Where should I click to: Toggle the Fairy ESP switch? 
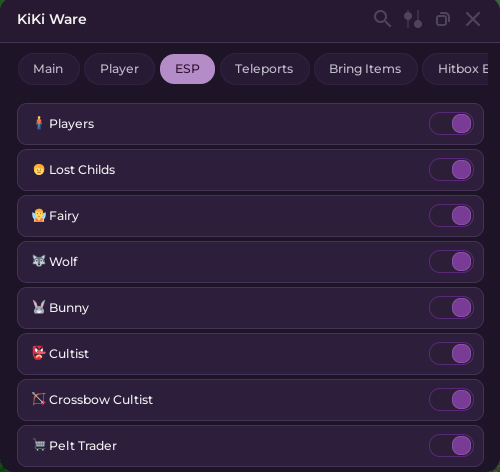[451, 216]
